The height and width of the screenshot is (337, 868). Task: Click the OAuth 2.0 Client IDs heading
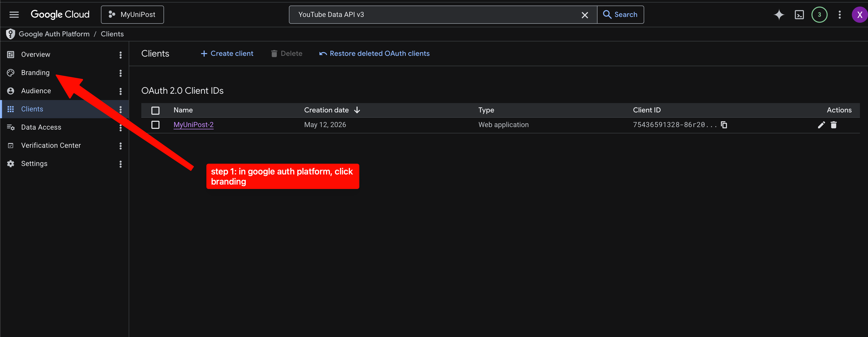pos(182,91)
